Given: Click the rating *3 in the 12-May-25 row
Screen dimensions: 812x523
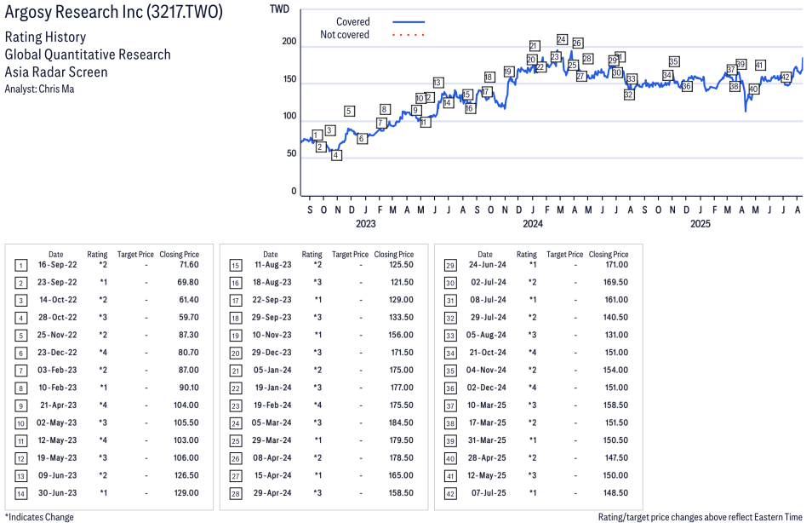Looking at the screenshot, I should (532, 475).
